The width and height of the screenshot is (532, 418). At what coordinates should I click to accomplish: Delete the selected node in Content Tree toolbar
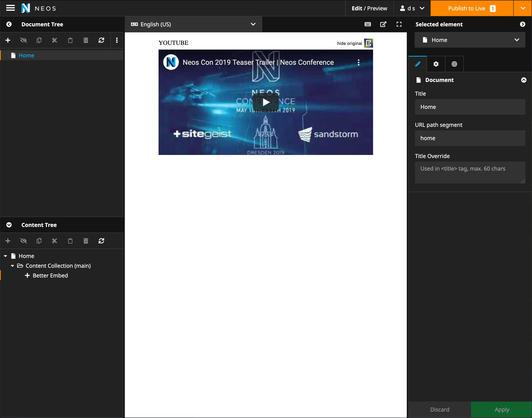click(x=86, y=241)
